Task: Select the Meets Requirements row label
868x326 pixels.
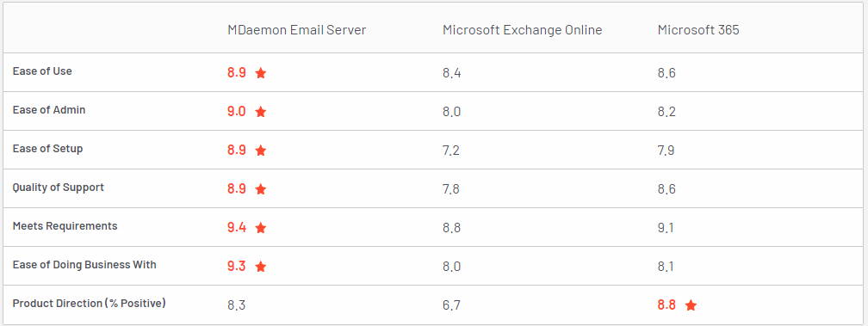Action: tap(65, 226)
